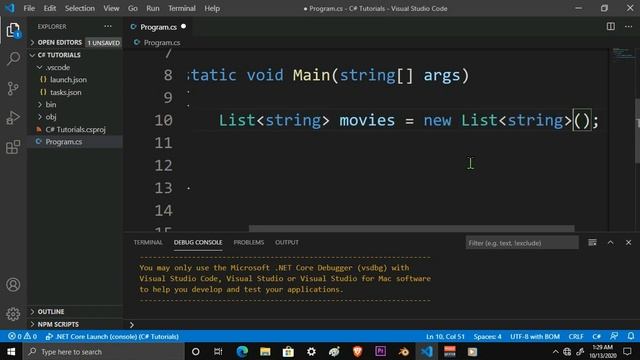Click .NET Core Launch debug configuration status
Viewport: 640px width, 360px height.
(x=112, y=336)
